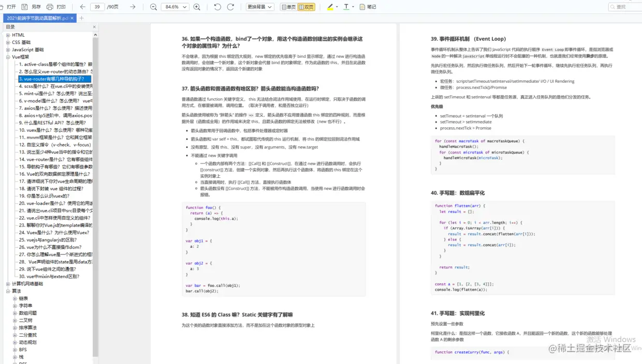Close the 目录 outline panel
Image resolution: width=642 pixels, height=364 pixels.
click(94, 27)
